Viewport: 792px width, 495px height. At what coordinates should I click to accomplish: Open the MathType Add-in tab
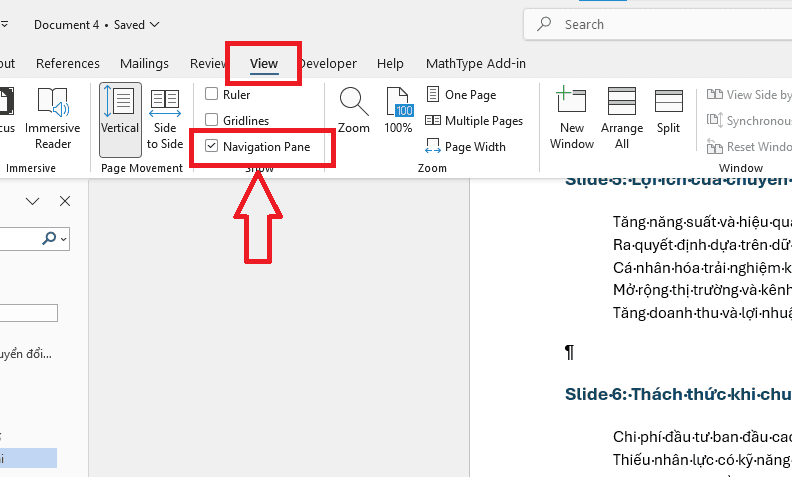click(x=476, y=64)
